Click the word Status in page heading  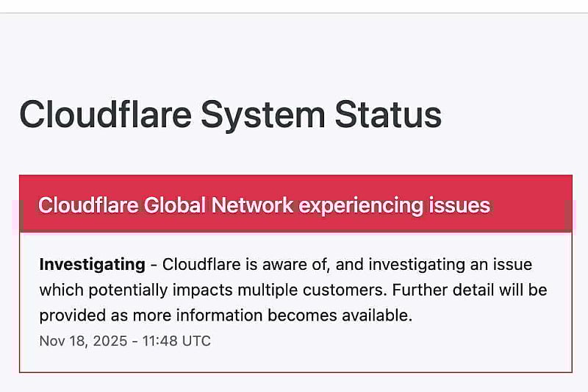388,115
